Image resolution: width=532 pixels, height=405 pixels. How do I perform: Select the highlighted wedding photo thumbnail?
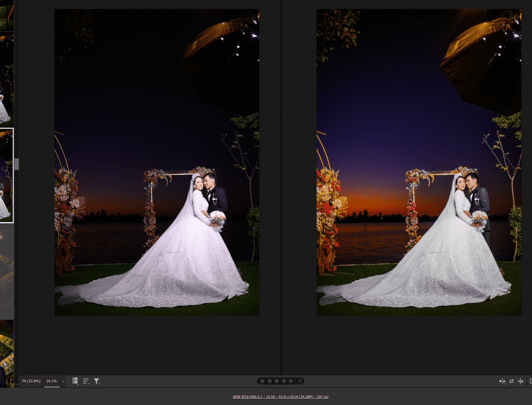[7, 176]
